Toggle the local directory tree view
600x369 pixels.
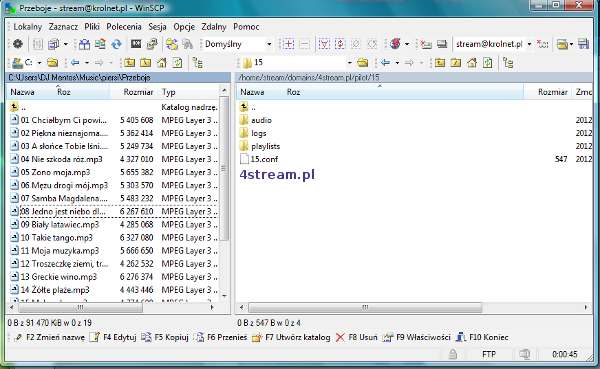[x=198, y=62]
